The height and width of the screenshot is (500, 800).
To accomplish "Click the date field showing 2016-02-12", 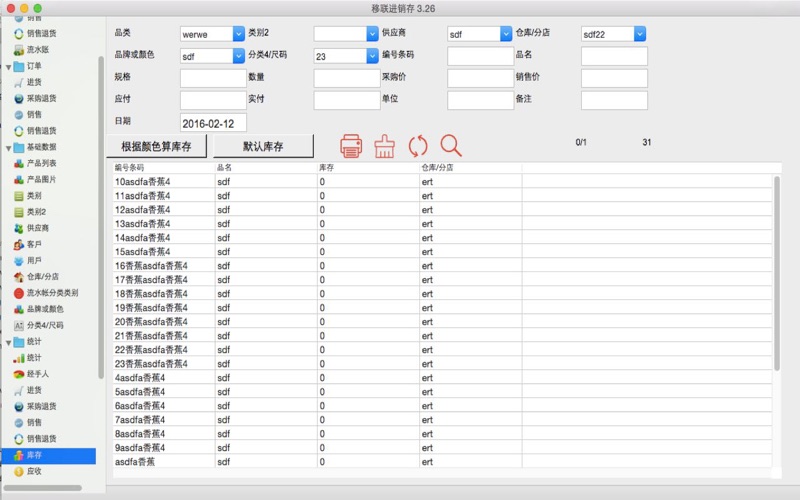I will (212, 123).
